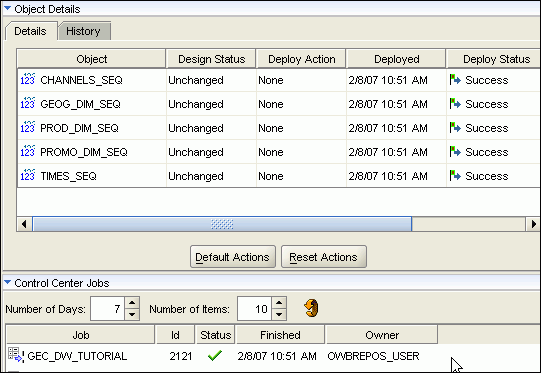Click the job icon beside GEC_DW_TUTORIAL
The image size is (541, 373).
(16, 355)
